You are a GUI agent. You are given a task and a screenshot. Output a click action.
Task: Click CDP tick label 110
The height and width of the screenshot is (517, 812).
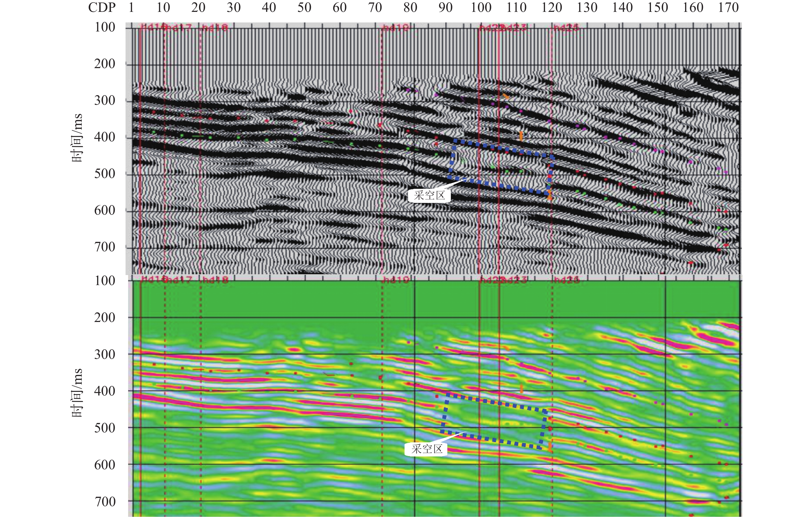click(x=516, y=7)
